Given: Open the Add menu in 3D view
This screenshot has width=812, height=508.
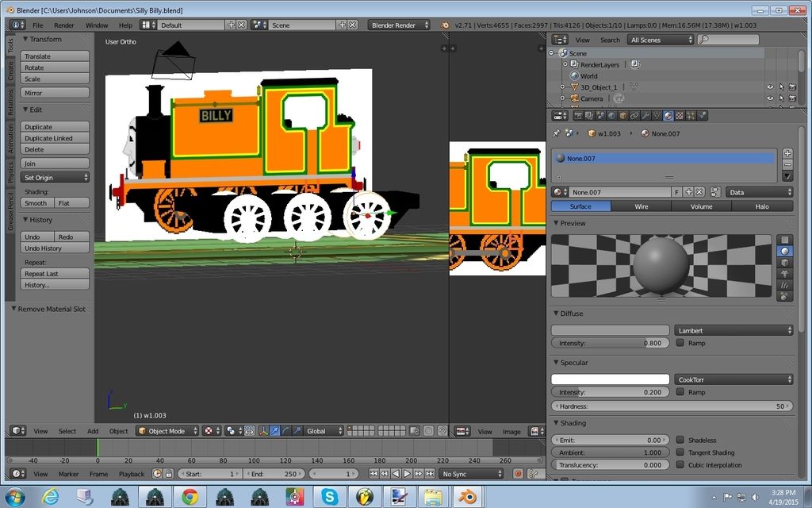Looking at the screenshot, I should point(93,431).
